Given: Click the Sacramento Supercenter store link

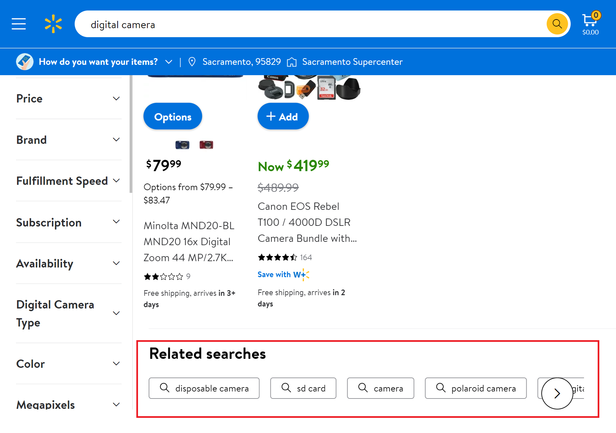Looking at the screenshot, I should pyautogui.click(x=344, y=62).
